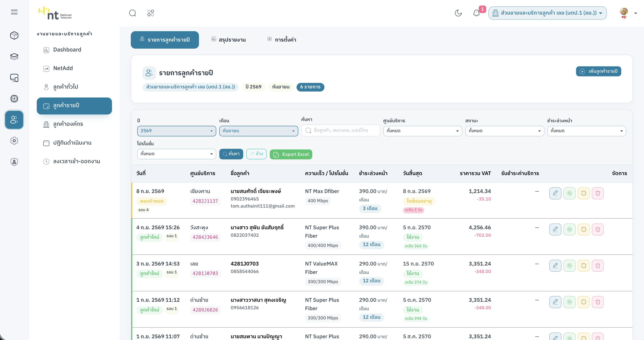Image resolution: width=644 pixels, height=340 pixels.
Task: Open the โปรโมชั่น dropdown
Action: tap(177, 154)
